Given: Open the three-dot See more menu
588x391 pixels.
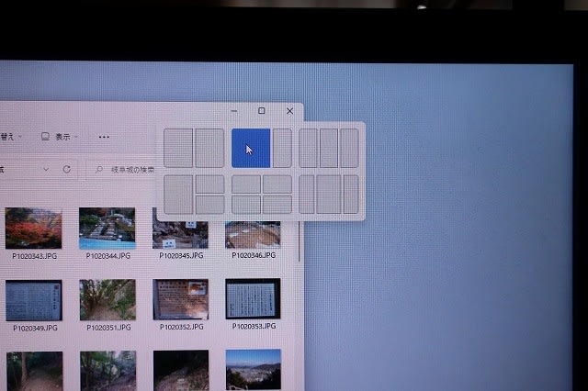Looking at the screenshot, I should [104, 137].
